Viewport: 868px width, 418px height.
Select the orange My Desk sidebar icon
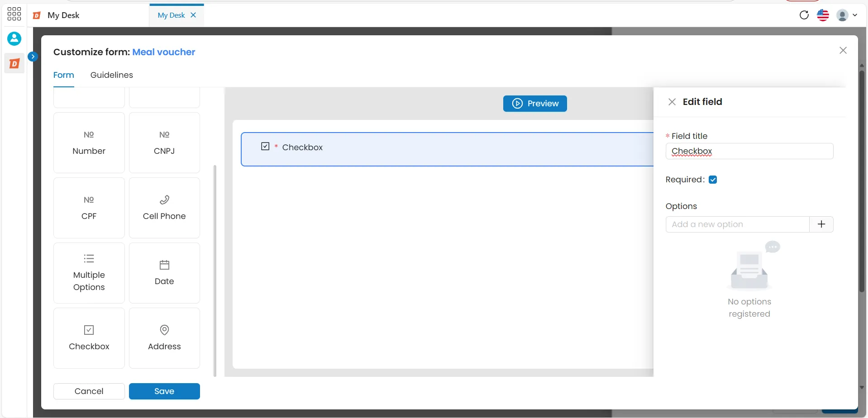14,63
